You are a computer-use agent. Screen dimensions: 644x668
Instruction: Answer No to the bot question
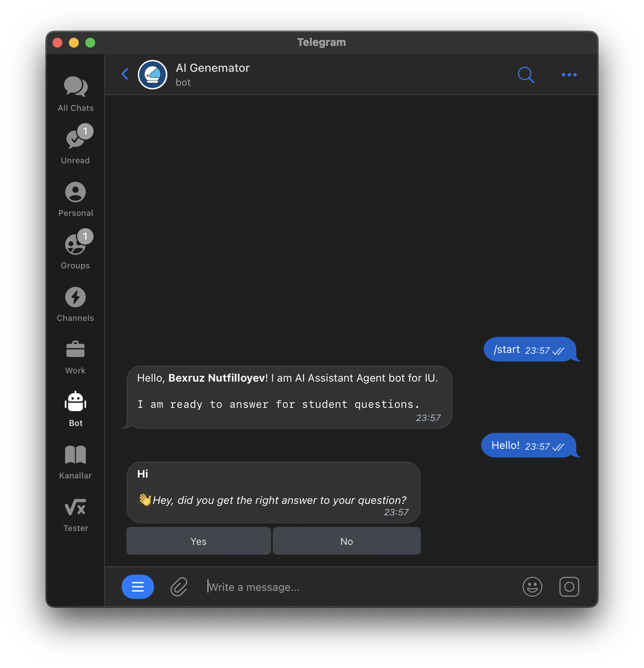point(347,541)
